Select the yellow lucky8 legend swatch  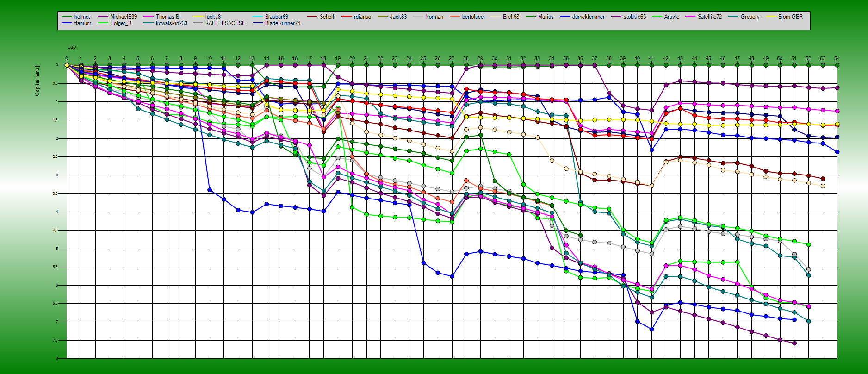(198, 17)
